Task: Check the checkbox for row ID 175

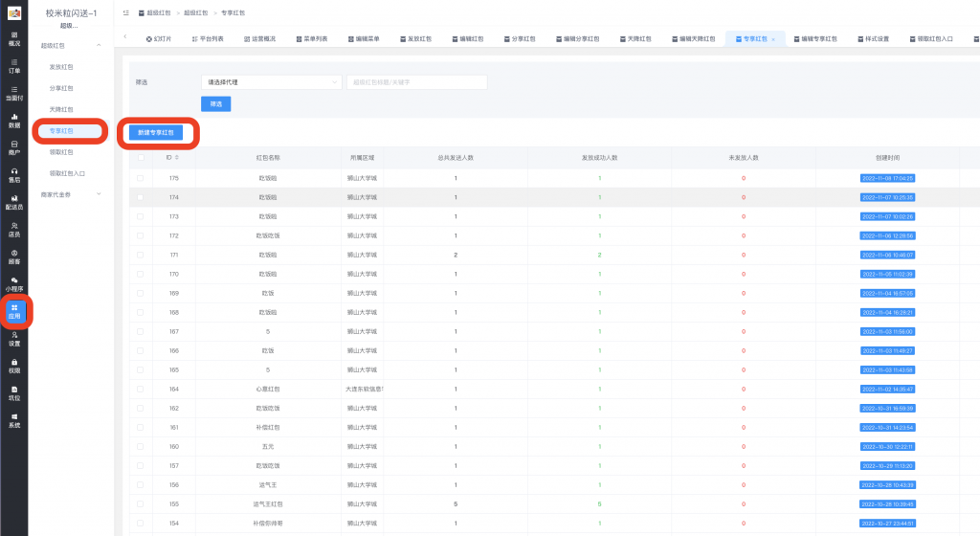Action: tap(141, 178)
